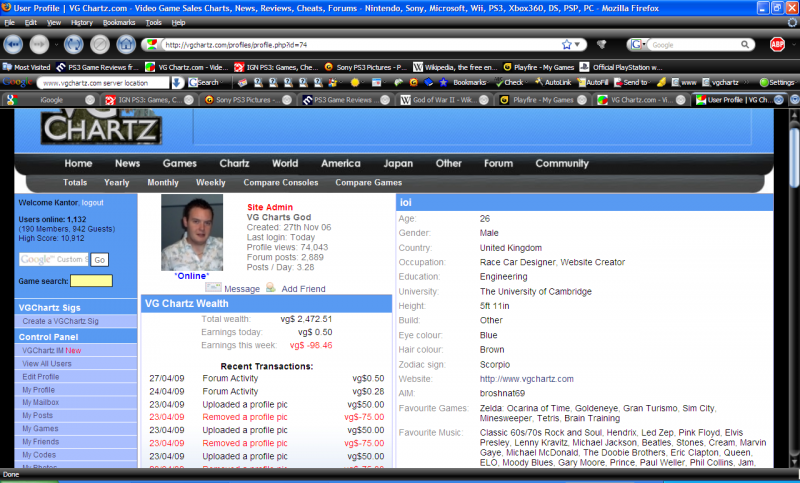Click AutoLink on the Google toolbar
800x483 pixels.
coord(553,83)
